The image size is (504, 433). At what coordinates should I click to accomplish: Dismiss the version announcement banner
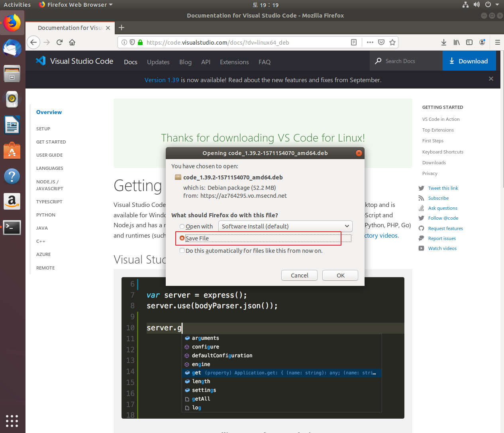click(491, 79)
